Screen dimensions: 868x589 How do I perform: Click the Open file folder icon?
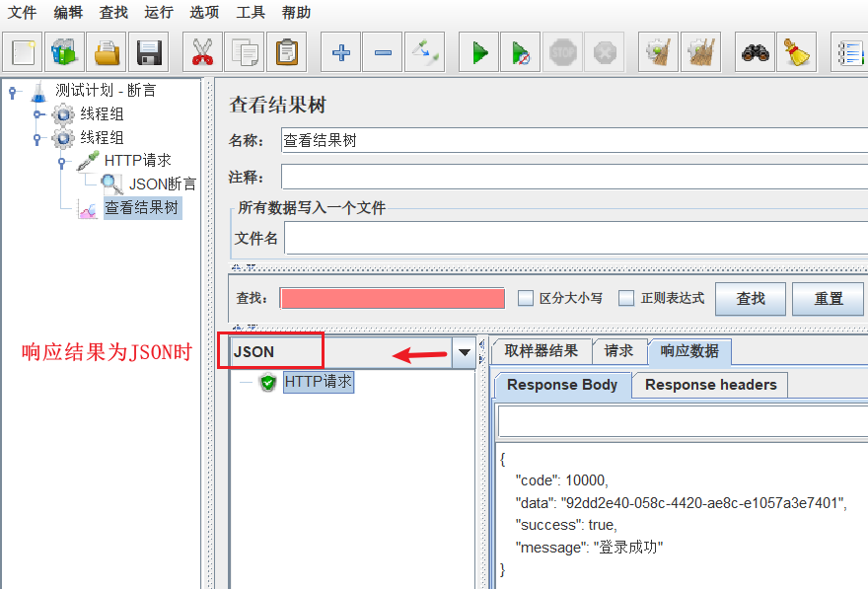coord(107,52)
